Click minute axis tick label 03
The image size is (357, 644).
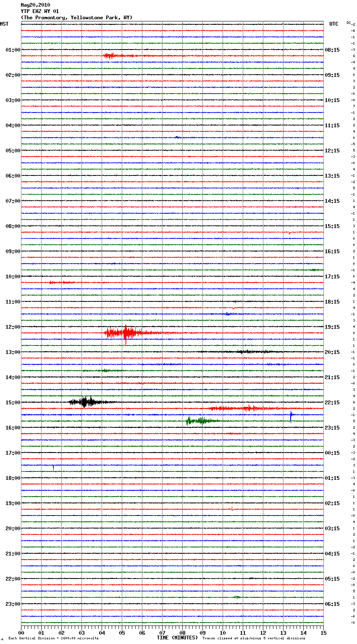[x=81, y=633]
